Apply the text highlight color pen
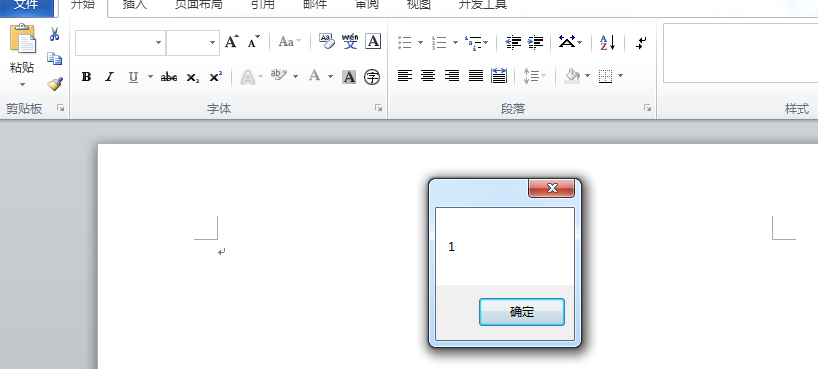The width and height of the screenshot is (818, 369). pyautogui.click(x=279, y=76)
